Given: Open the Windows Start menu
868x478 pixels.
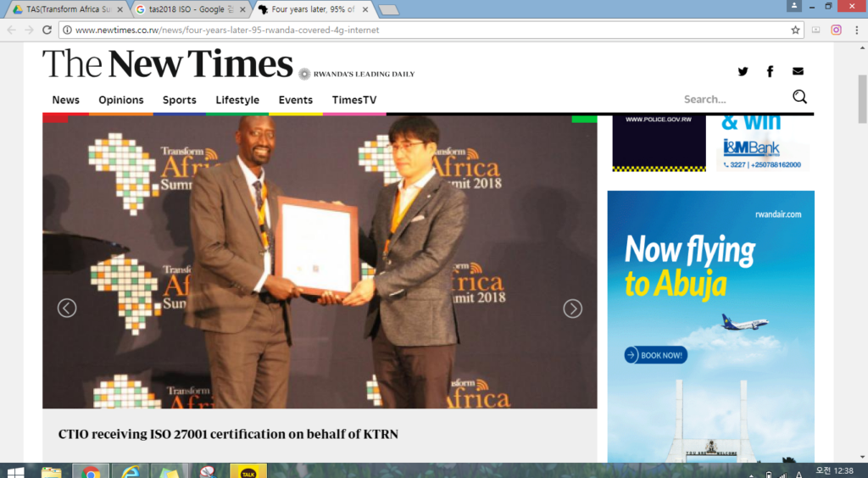Looking at the screenshot, I should click(x=15, y=471).
